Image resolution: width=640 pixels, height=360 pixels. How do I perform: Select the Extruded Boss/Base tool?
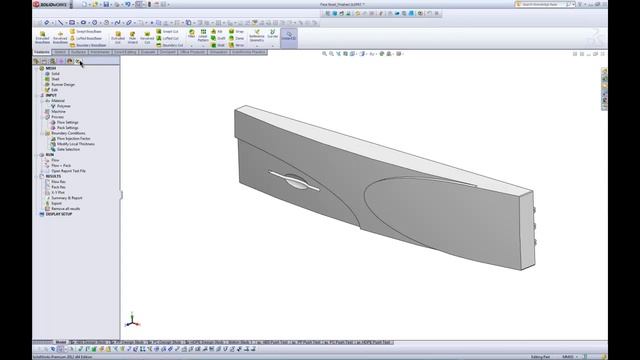(x=42, y=37)
